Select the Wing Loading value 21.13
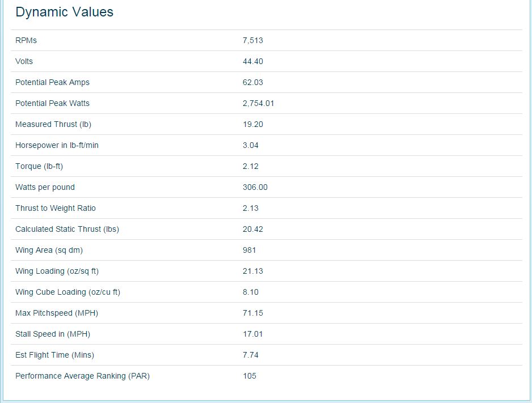This screenshot has height=403, width=532. 253,271
